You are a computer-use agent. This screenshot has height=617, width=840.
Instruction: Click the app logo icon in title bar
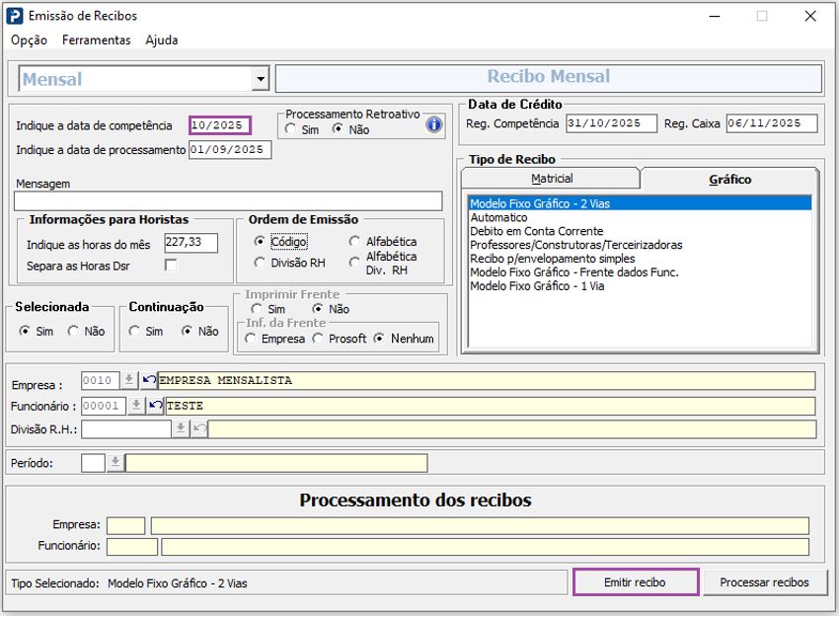point(15,16)
